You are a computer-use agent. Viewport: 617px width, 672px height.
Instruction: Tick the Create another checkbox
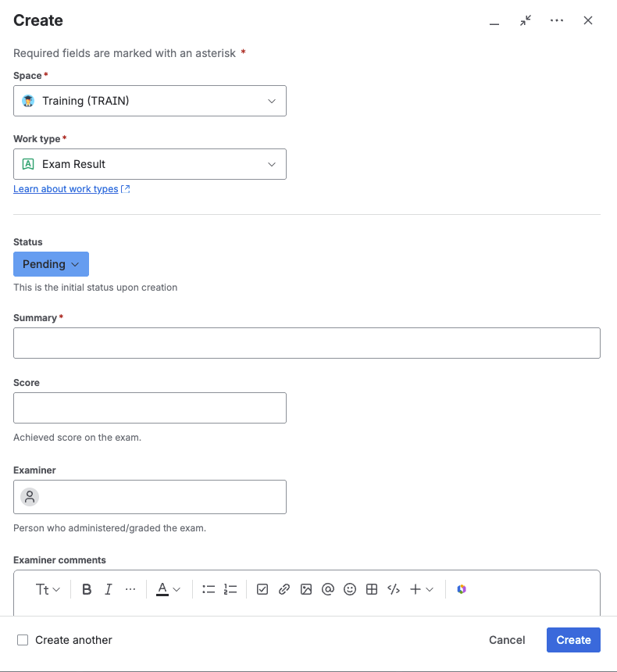[x=23, y=640]
